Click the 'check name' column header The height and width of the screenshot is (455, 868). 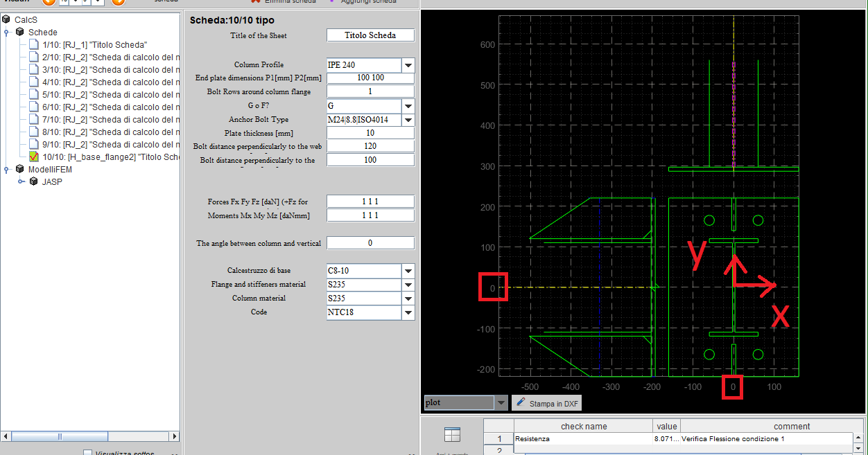[x=584, y=426]
